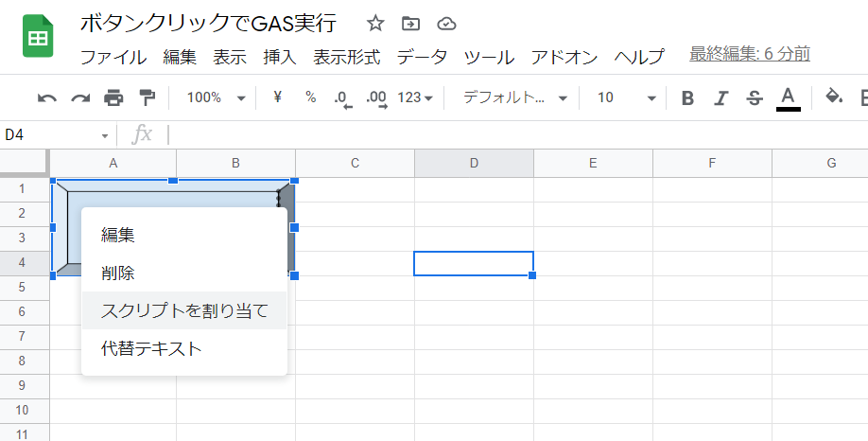The width and height of the screenshot is (868, 441).
Task: Open the アドオン menu
Action: pyautogui.click(x=564, y=57)
